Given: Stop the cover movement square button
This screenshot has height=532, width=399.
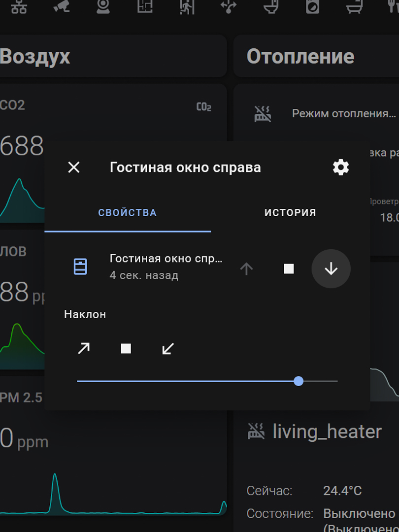Looking at the screenshot, I should coord(289,269).
